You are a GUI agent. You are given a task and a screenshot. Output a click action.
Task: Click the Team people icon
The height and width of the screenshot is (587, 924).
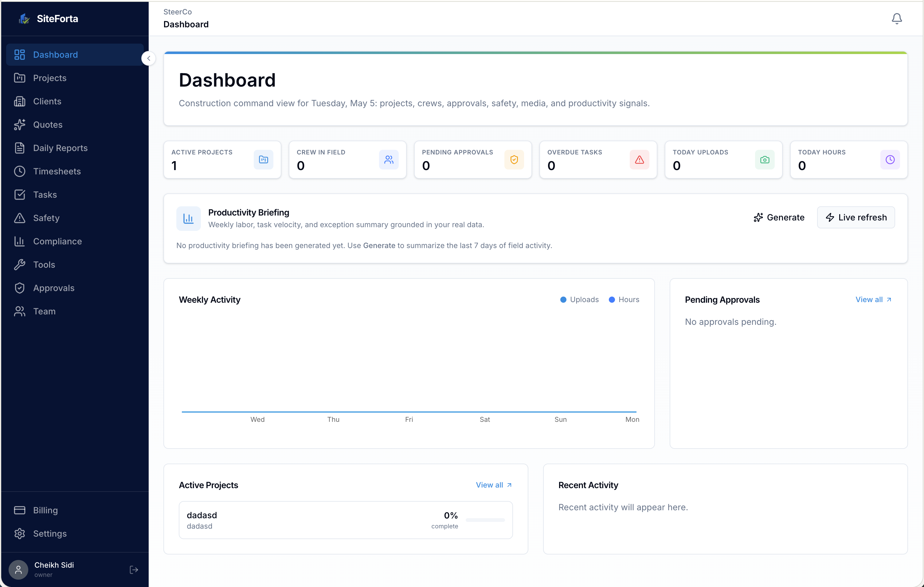[20, 311]
